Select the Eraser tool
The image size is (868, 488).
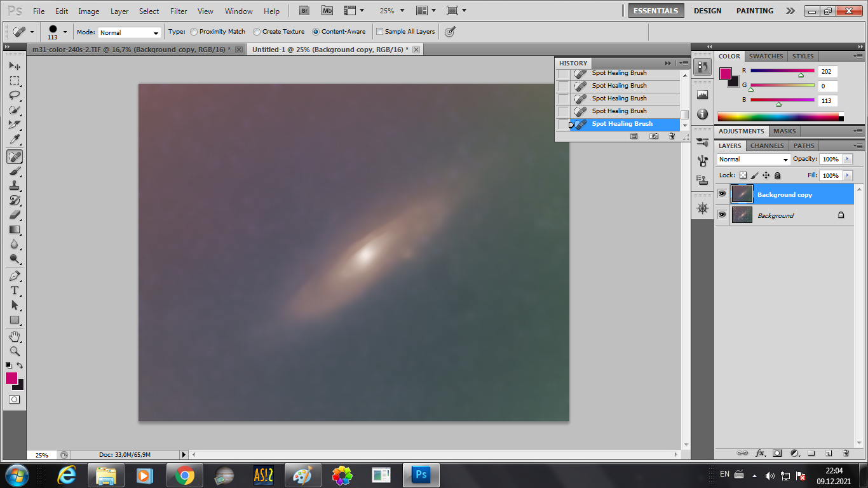[x=15, y=215]
